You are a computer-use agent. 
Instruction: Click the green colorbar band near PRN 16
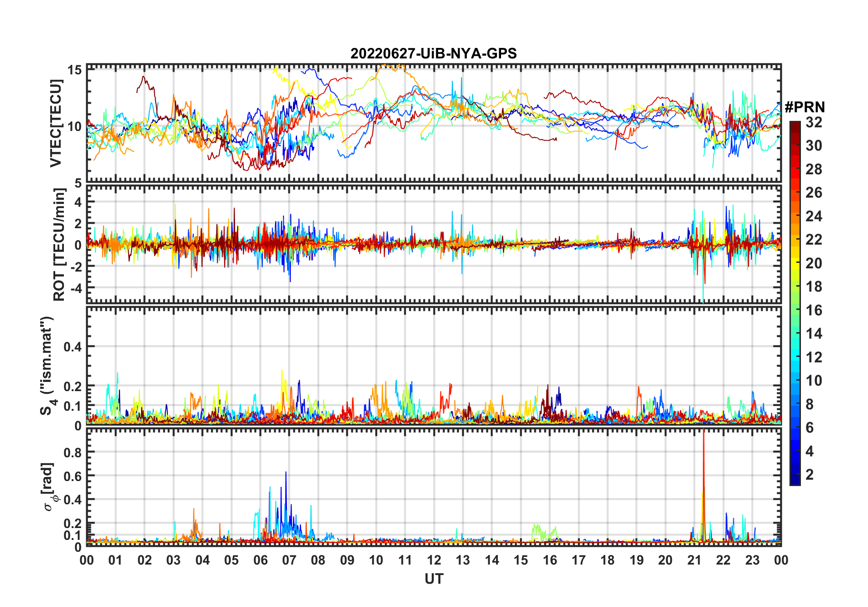point(795,310)
